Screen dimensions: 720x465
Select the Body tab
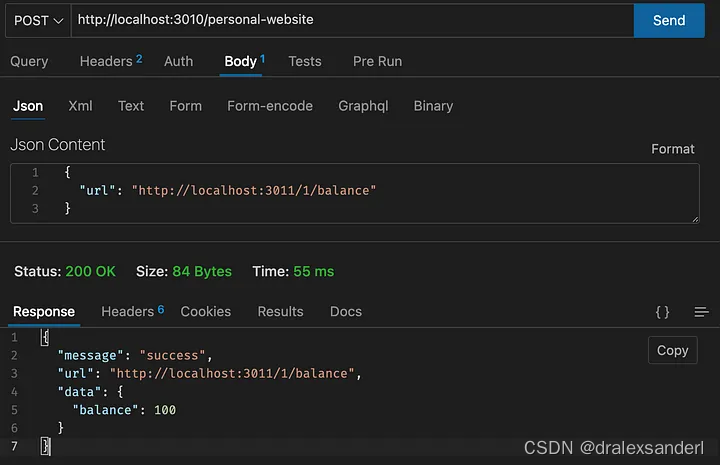(x=244, y=61)
